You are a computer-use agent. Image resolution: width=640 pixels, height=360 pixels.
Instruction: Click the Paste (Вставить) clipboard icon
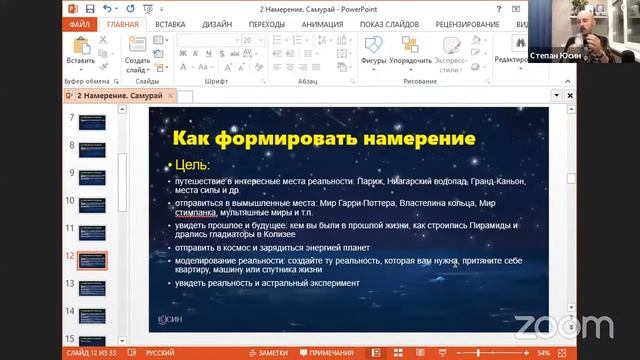point(81,46)
